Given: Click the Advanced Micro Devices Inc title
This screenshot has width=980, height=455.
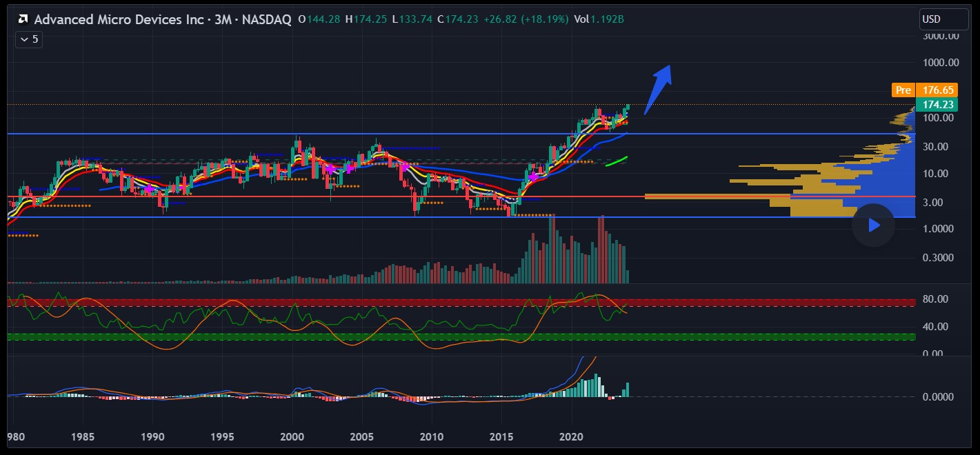Looking at the screenshot, I should 121,19.
